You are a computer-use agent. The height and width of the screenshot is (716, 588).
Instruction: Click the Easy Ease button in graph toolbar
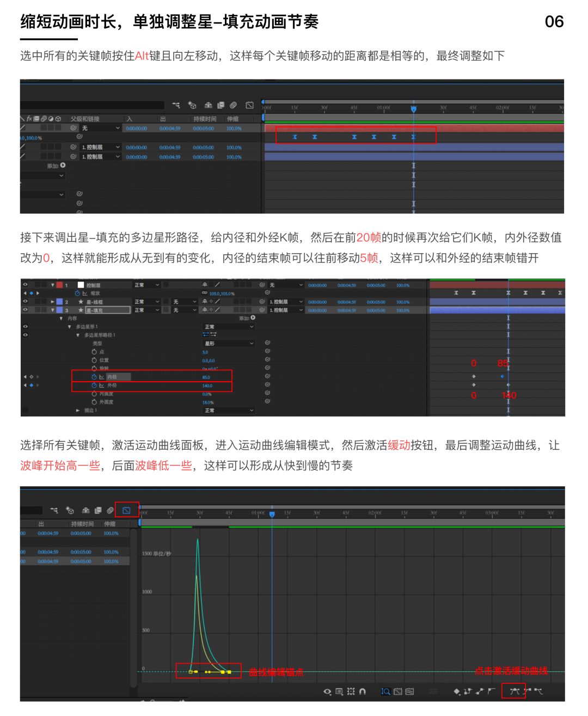pos(514,691)
